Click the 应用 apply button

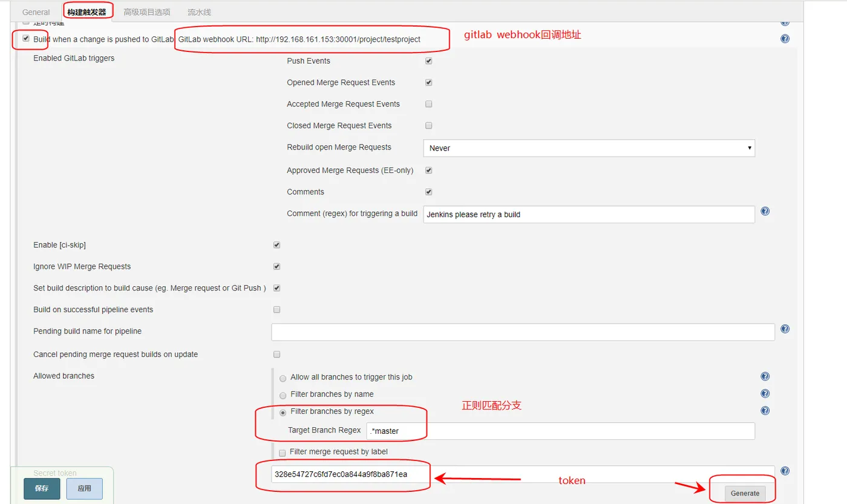85,488
